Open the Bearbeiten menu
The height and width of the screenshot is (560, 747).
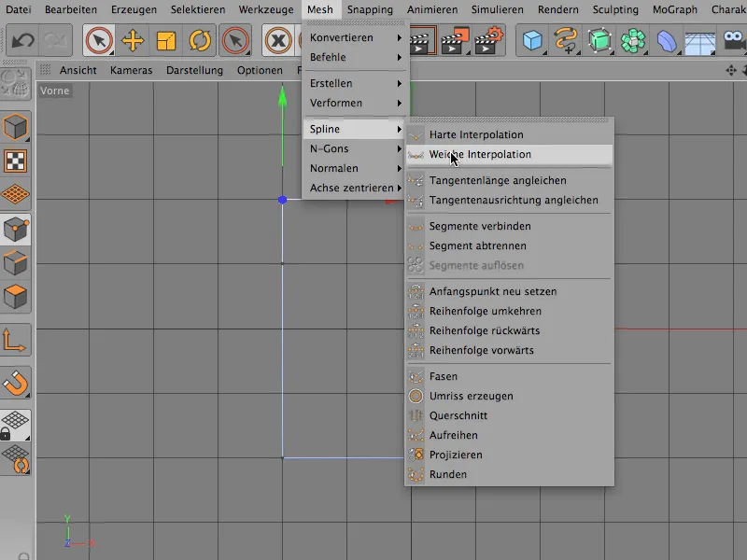pyautogui.click(x=71, y=9)
